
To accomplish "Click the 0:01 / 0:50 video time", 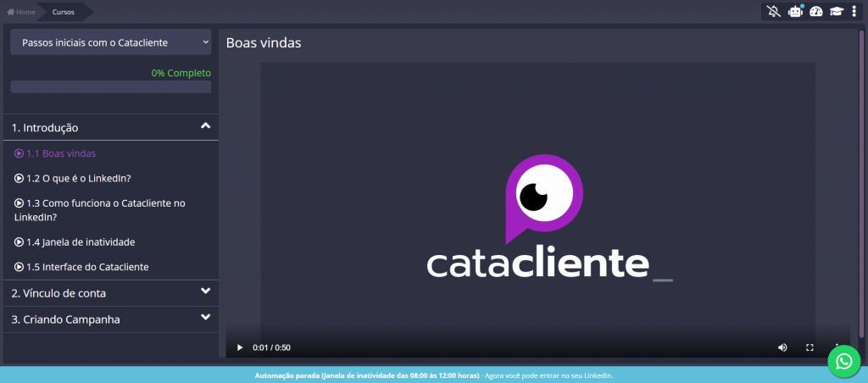I will [x=272, y=347].
